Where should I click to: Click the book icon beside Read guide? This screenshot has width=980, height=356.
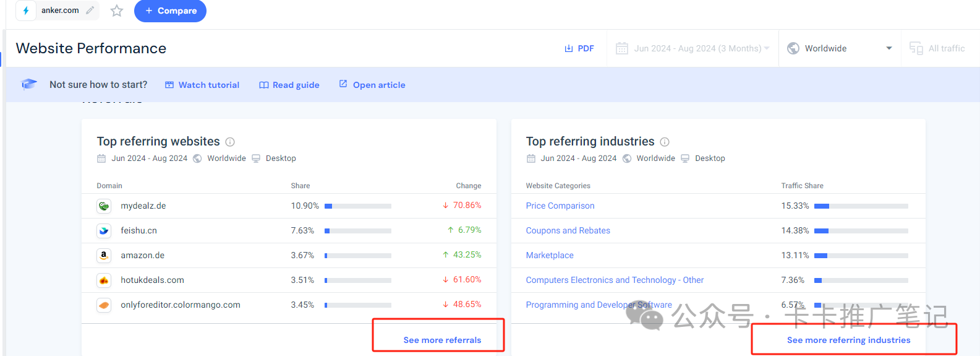coord(264,85)
